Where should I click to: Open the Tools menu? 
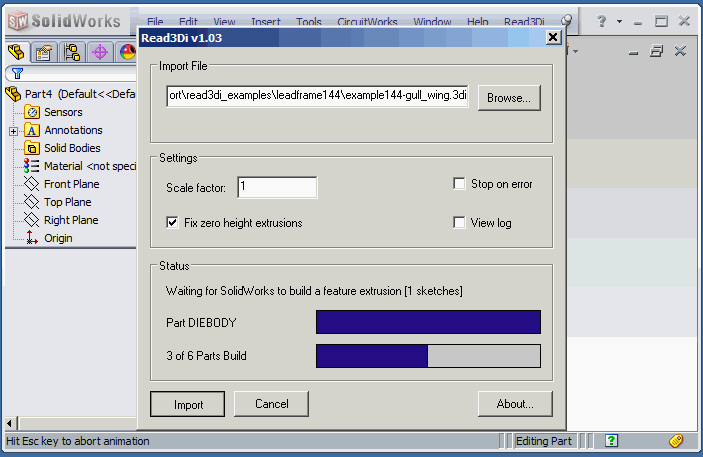pyautogui.click(x=309, y=22)
